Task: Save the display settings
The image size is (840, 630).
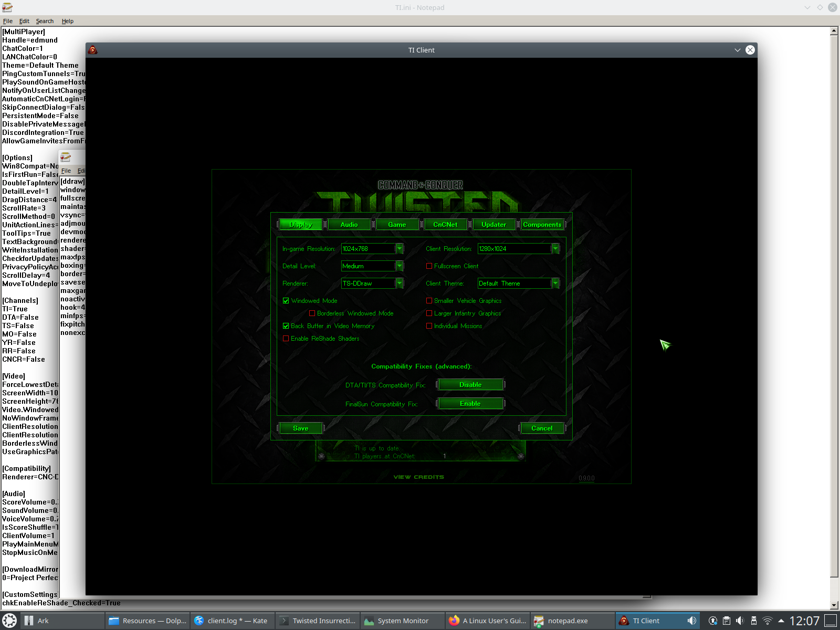Action: (x=301, y=428)
